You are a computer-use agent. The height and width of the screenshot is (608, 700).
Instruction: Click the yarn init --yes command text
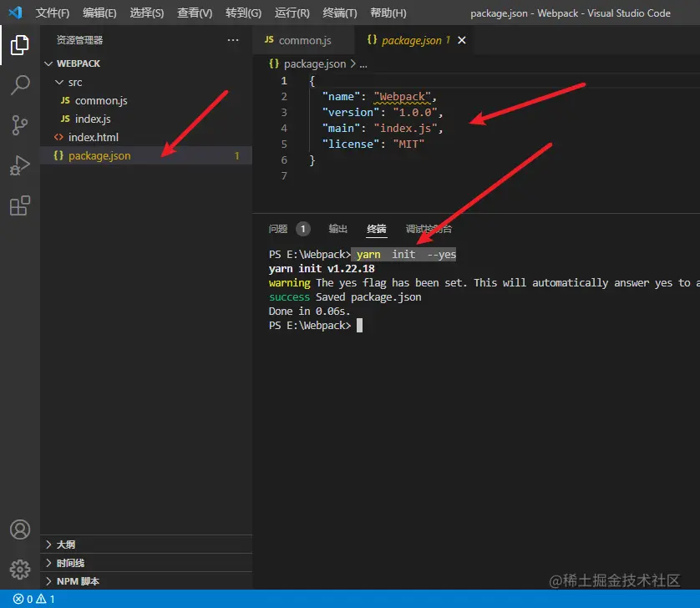406,255
